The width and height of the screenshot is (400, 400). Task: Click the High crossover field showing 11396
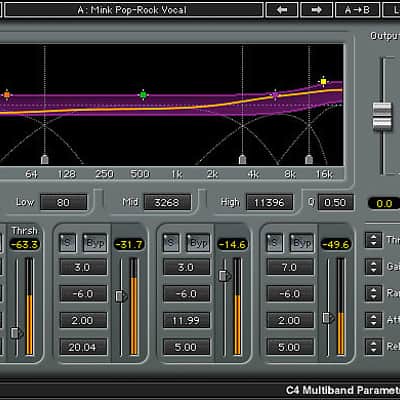[x=269, y=202]
